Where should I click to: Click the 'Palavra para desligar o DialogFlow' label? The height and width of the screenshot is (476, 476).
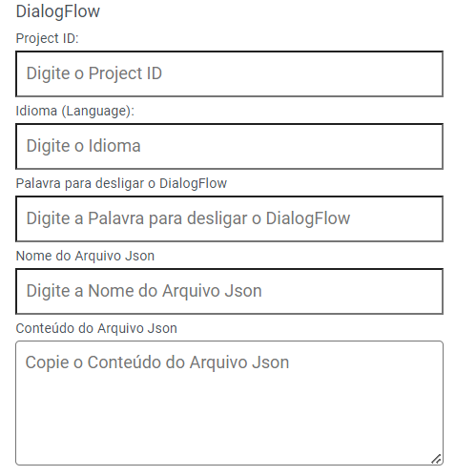(121, 183)
